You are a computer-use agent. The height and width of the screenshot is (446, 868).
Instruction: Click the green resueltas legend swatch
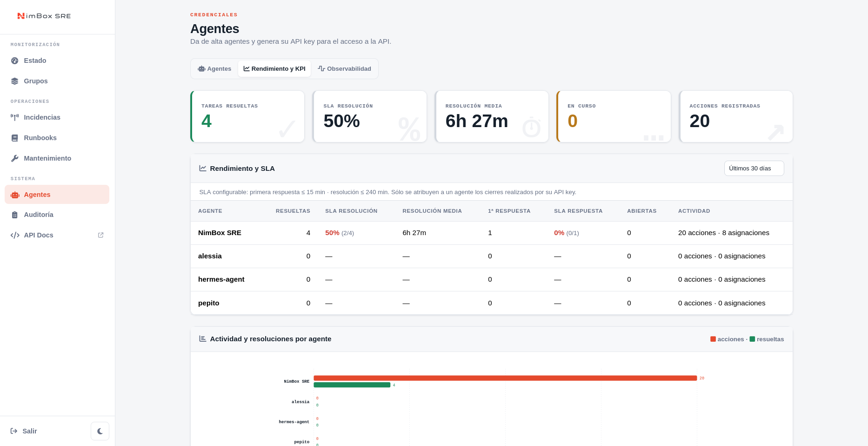[752, 339]
